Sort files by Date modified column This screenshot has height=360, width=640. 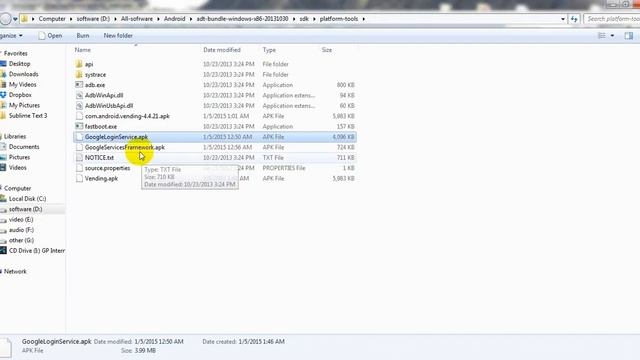(222, 50)
